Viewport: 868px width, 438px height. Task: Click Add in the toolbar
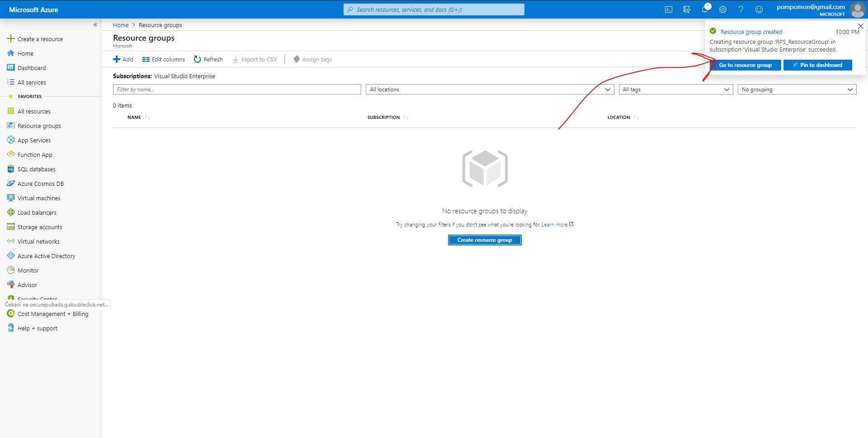coord(123,59)
